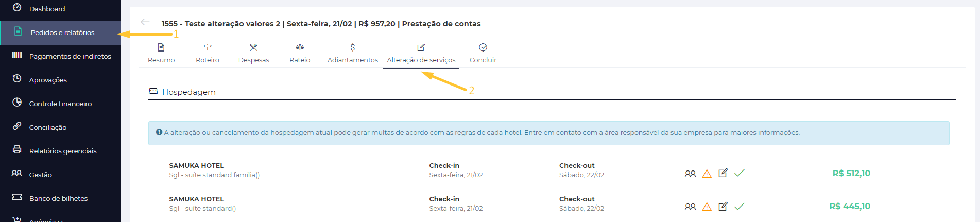Screen dimensions: 980x222
Task: Click warning triangle on first SAMUKA HOTEL row
Action: 707,174
